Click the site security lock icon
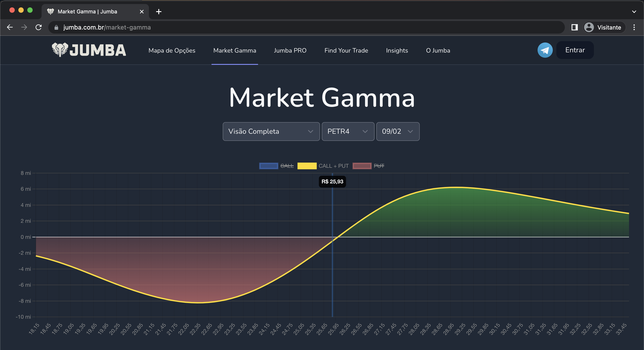This screenshot has width=644, height=350. 57,28
